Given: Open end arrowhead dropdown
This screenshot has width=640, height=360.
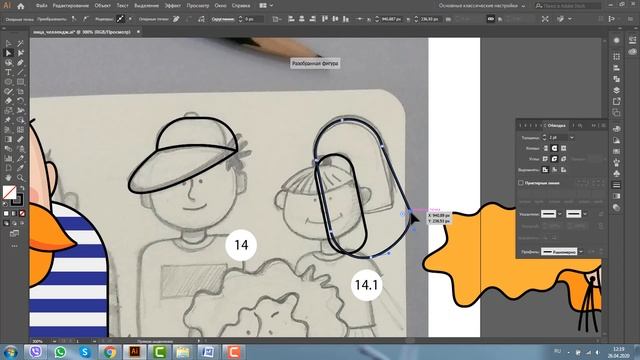Looking at the screenshot, I should 585,214.
